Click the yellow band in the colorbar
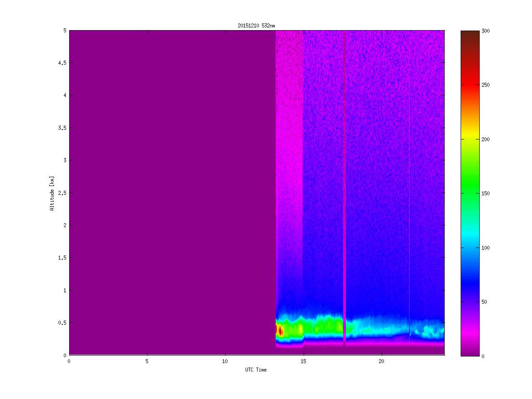This screenshot has width=532, height=399. [x=469, y=138]
